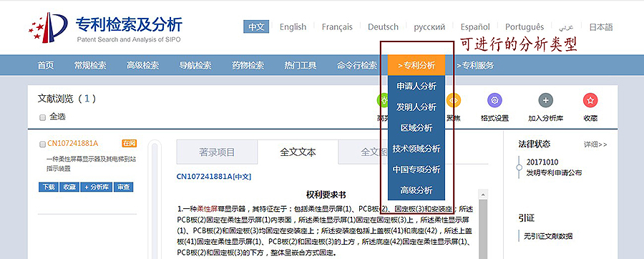The image size is (644, 259).
Task: Expand 法律状态 details via 详细>>
Action: pyautogui.click(x=595, y=145)
